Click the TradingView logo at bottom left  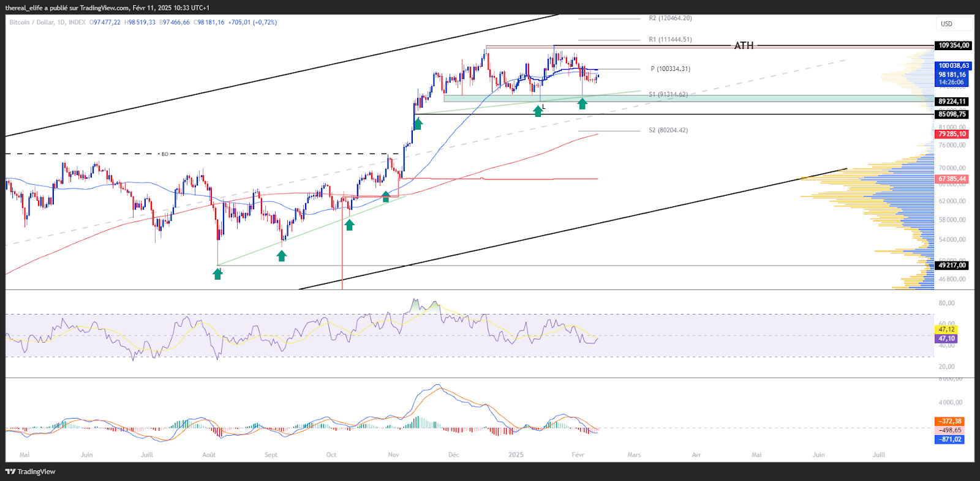[x=30, y=471]
